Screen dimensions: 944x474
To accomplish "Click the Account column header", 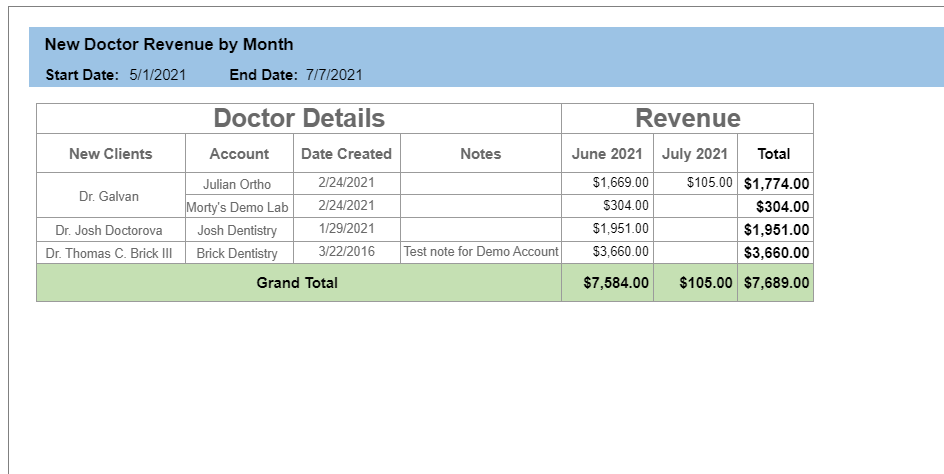I will (x=239, y=154).
